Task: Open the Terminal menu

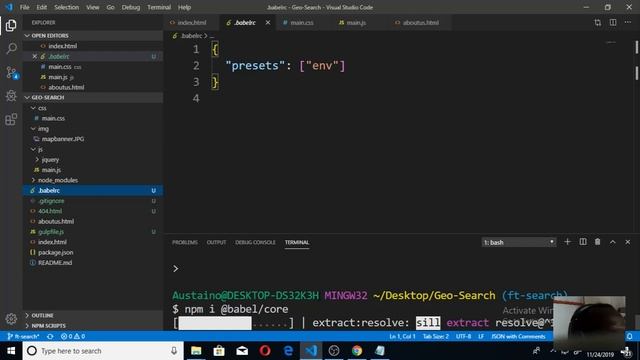Action: pos(159,7)
